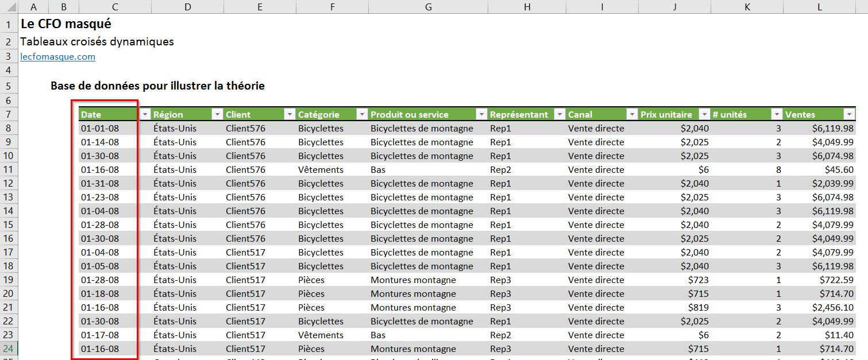Screen dimensions: 868x360
Task: Select 'Base de données pour illustrer' heading cell
Action: (157, 86)
